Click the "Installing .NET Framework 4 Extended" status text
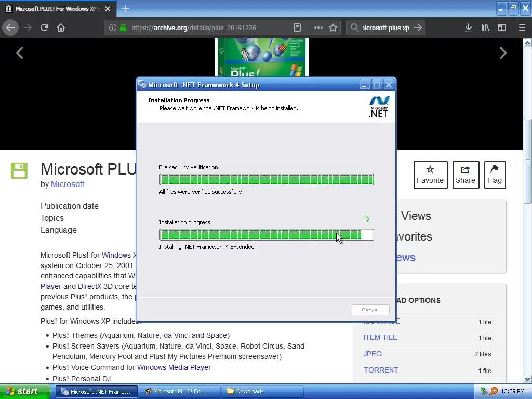Image resolution: width=532 pixels, height=399 pixels. tap(207, 247)
